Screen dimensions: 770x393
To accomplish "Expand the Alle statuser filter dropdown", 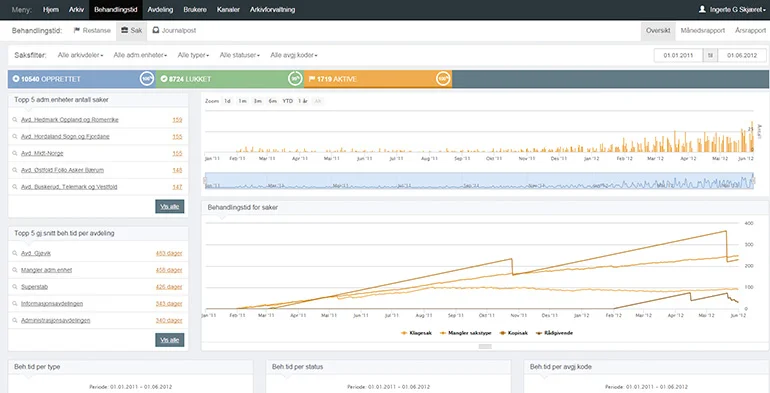I will pos(240,56).
